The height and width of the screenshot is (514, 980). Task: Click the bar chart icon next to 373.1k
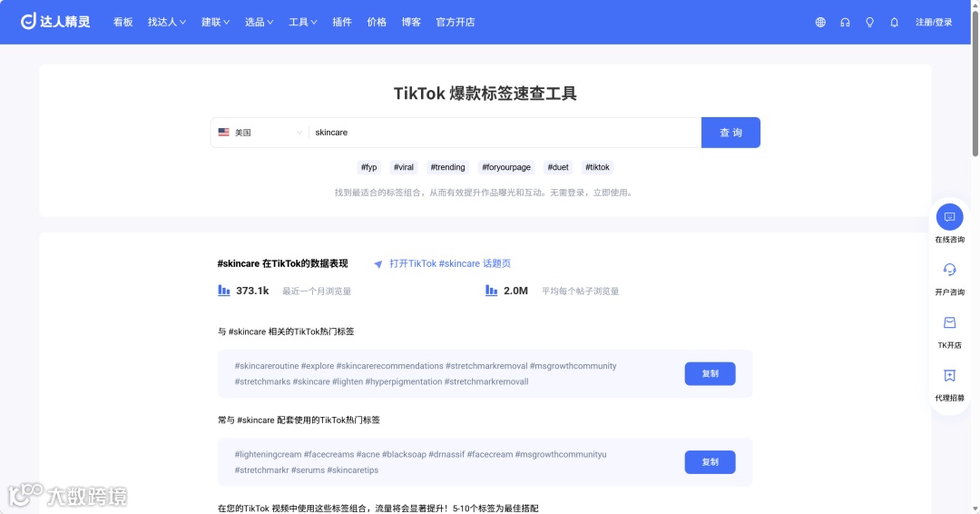(x=224, y=291)
